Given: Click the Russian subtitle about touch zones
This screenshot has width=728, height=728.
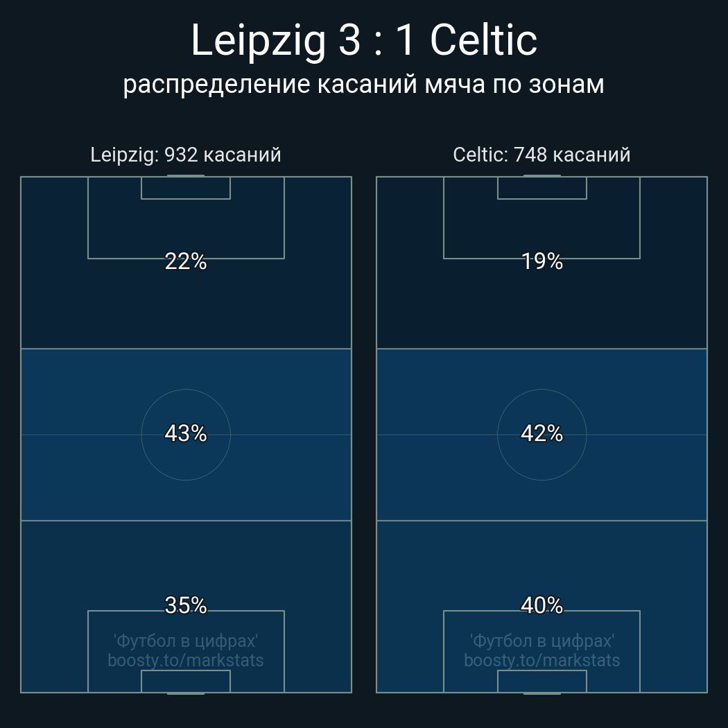Looking at the screenshot, I should tap(363, 84).
